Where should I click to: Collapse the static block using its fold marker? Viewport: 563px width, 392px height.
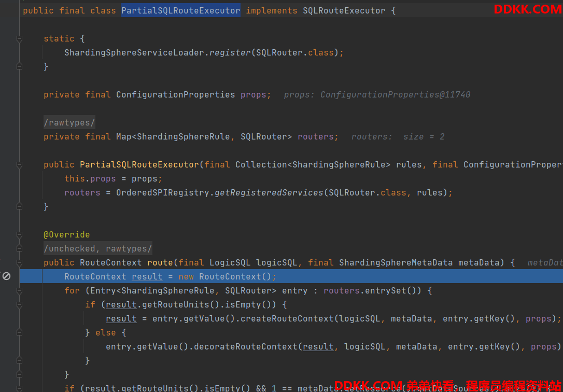19,39
